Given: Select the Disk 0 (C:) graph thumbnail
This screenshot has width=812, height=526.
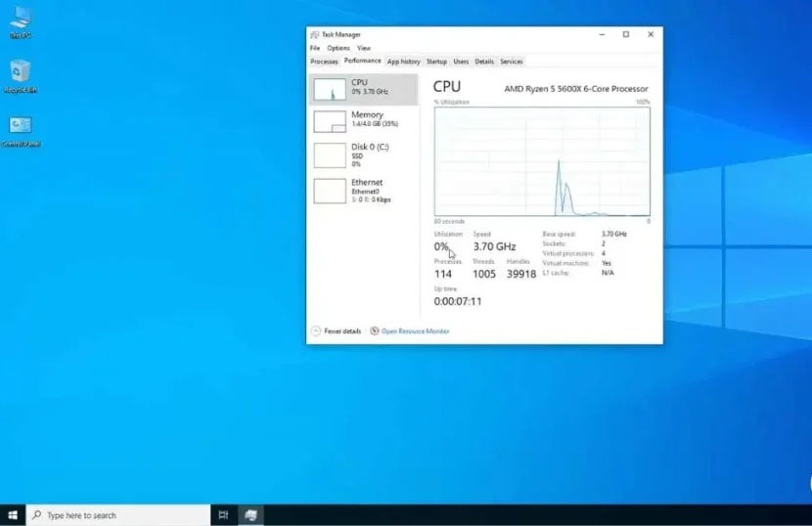Looking at the screenshot, I should pos(330,155).
